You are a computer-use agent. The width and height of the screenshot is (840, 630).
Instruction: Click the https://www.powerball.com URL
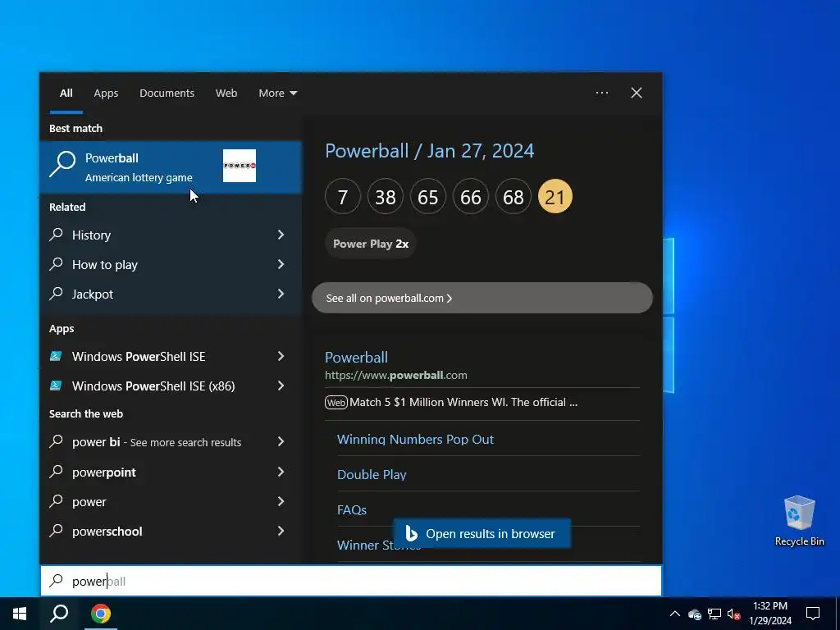click(x=396, y=375)
